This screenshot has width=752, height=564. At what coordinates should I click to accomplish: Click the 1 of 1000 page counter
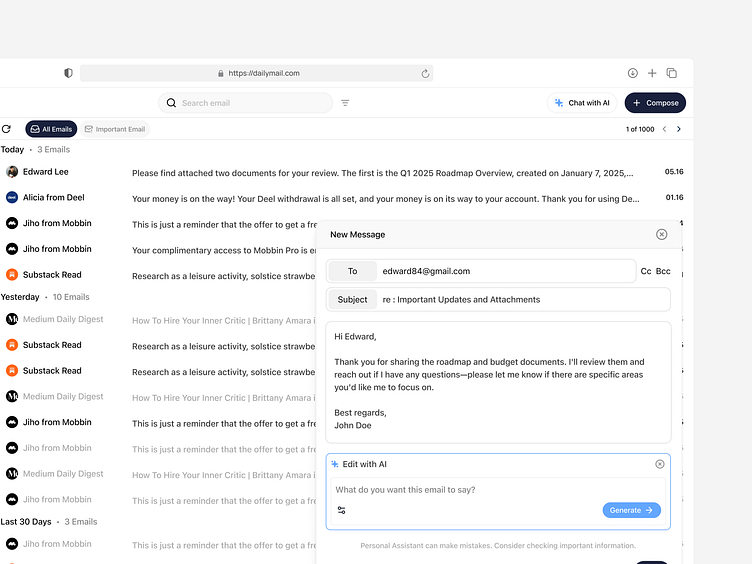pos(640,129)
